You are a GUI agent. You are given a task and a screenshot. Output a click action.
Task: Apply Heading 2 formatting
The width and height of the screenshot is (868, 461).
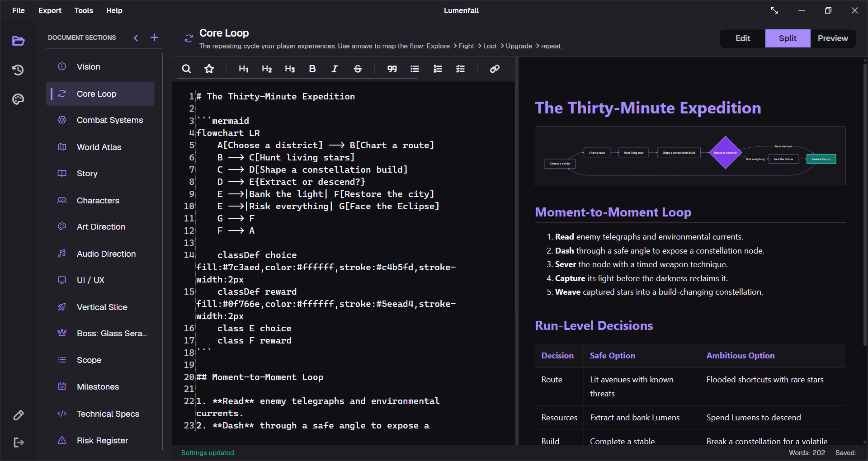coord(267,69)
